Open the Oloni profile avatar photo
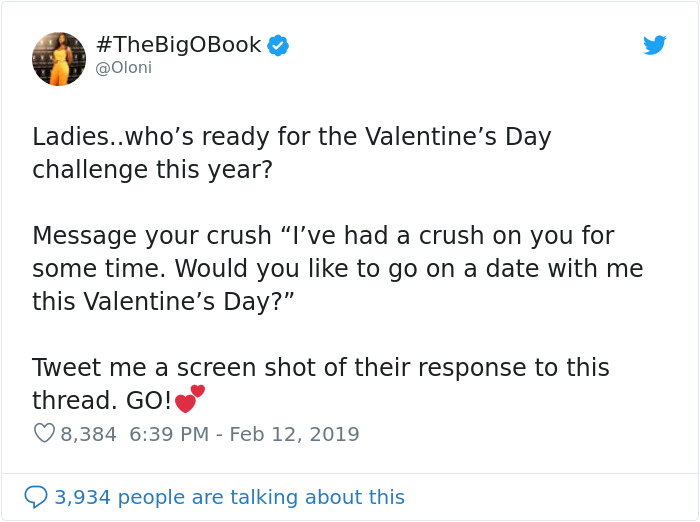This screenshot has height=522, width=700. click(59, 58)
